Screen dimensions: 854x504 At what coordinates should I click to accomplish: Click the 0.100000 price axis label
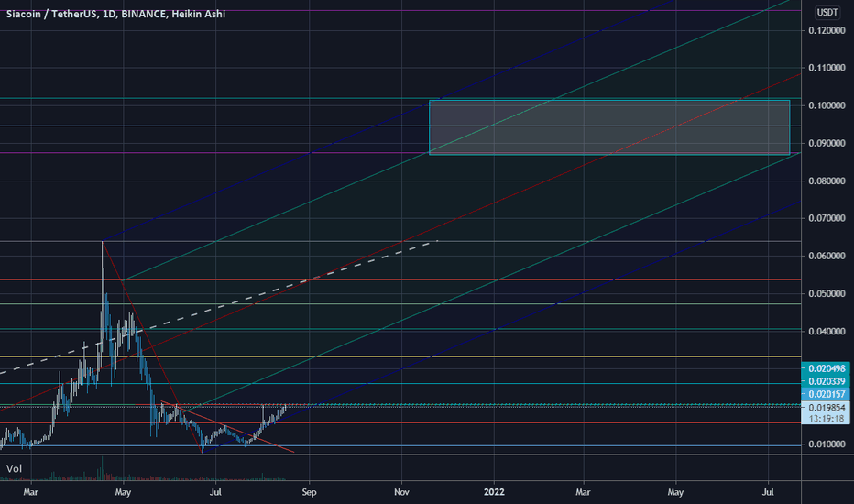pyautogui.click(x=827, y=105)
